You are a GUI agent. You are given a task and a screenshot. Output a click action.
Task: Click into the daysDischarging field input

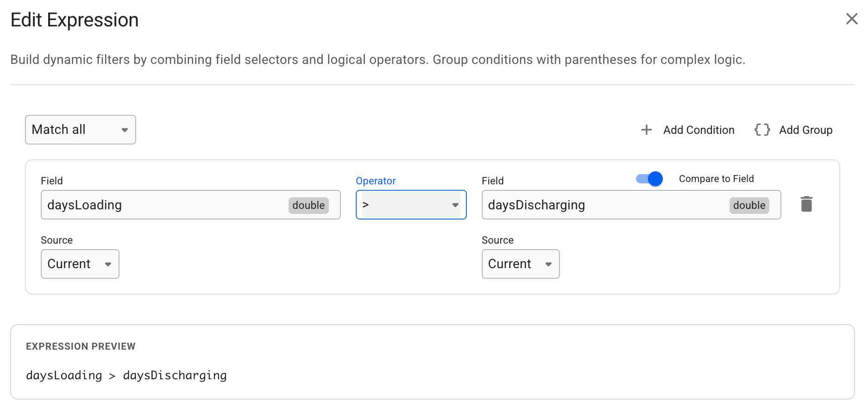602,205
